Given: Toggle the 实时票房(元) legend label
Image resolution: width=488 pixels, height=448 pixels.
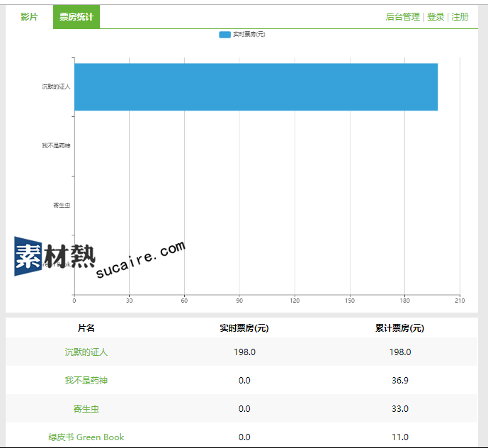Looking at the screenshot, I should (249, 34).
